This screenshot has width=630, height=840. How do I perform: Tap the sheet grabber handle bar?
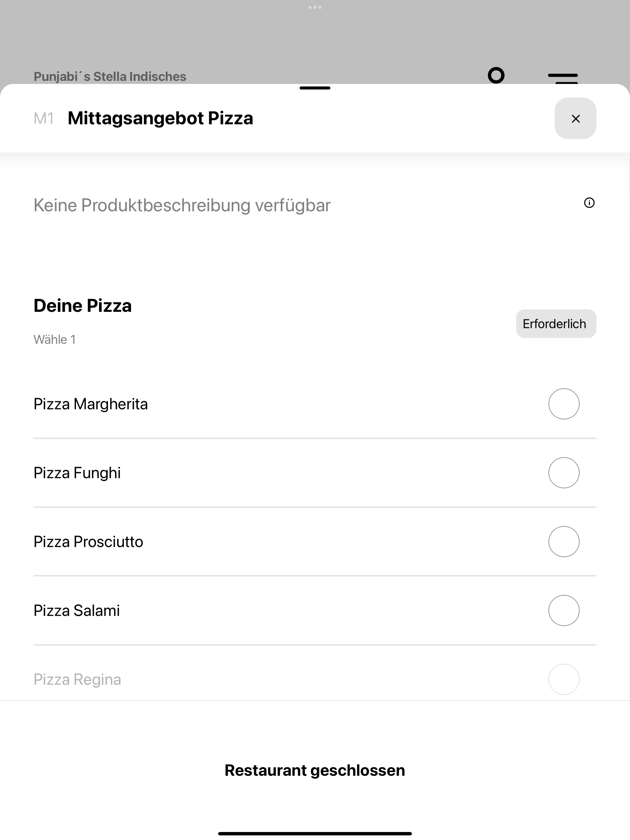(x=315, y=88)
